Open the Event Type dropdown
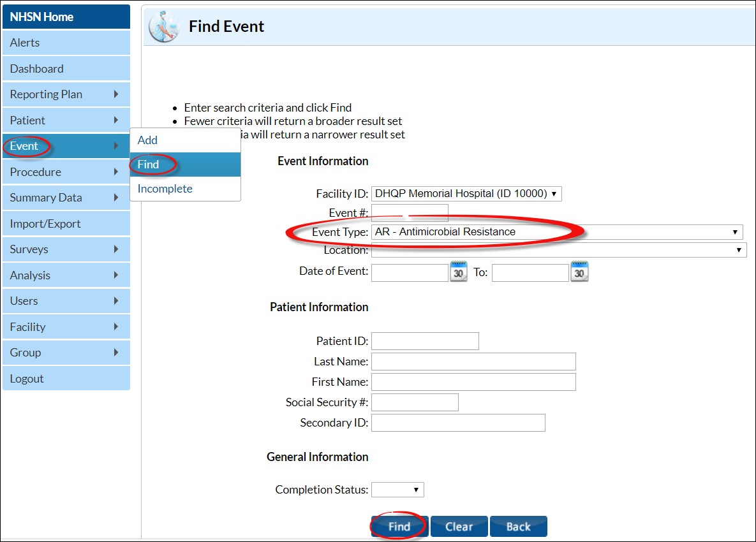Screen dimensions: 756x542 click(x=557, y=231)
